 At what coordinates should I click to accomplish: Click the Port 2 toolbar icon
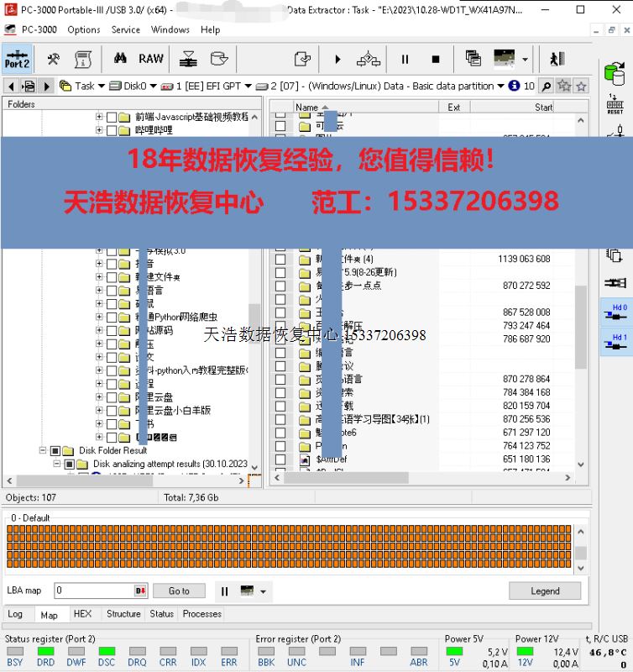[17, 59]
